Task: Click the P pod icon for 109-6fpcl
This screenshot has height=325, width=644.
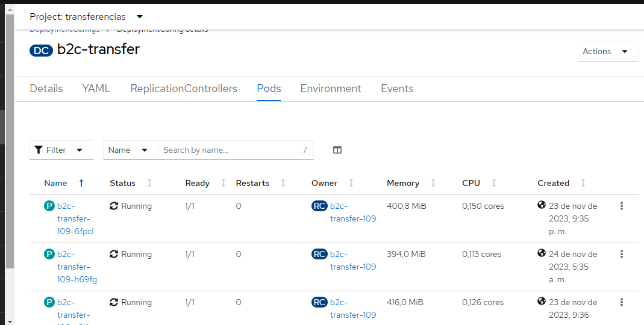Action: coord(49,206)
